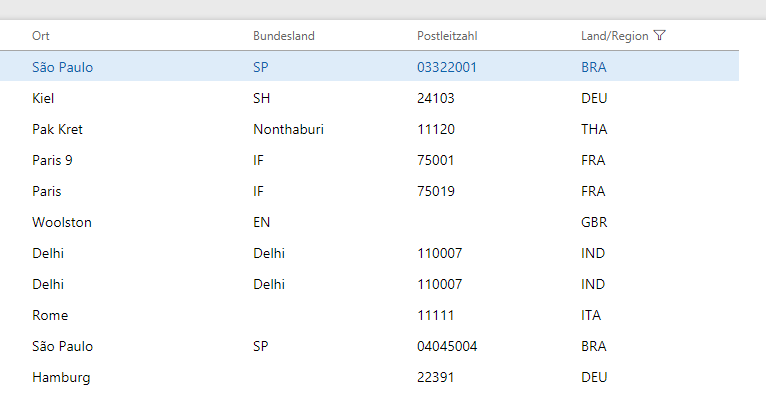
Task: Click postal code 04045004 cell
Action: coord(446,347)
